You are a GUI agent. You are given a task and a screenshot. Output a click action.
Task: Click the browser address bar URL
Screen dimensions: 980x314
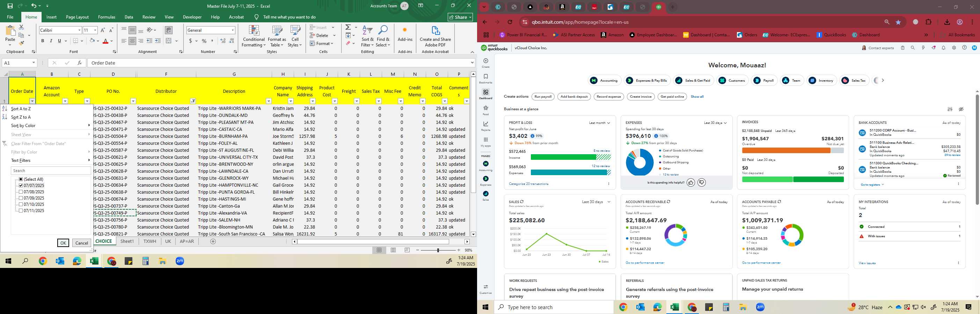(x=580, y=22)
